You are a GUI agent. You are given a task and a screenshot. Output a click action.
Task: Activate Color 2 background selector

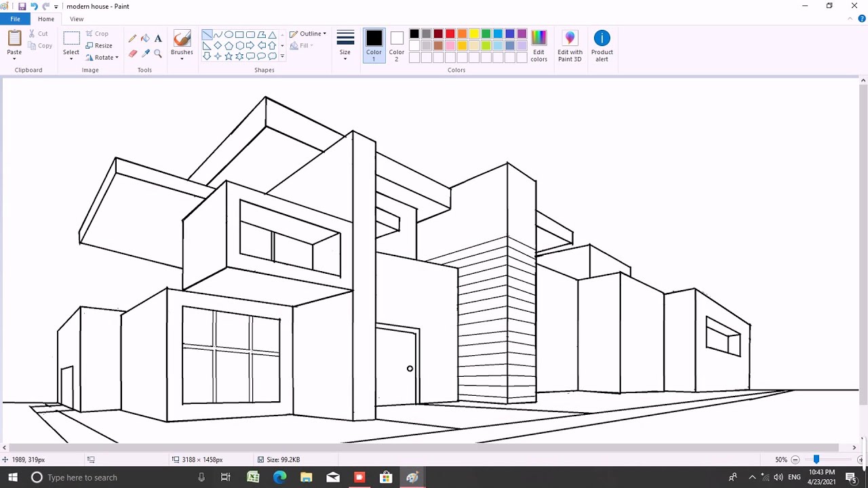397,47
